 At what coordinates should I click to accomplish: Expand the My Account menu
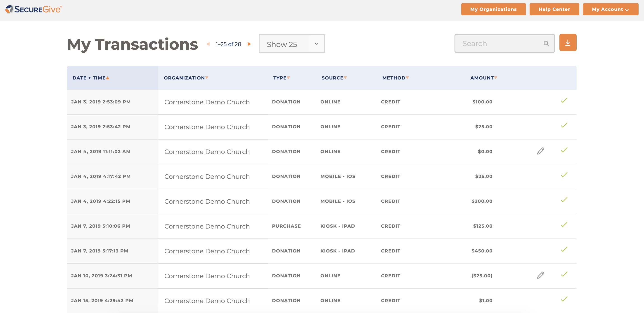tap(611, 9)
